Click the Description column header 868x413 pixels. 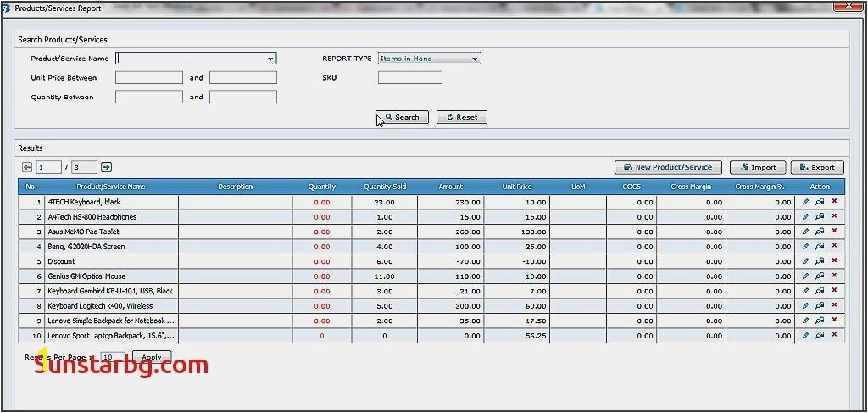236,187
